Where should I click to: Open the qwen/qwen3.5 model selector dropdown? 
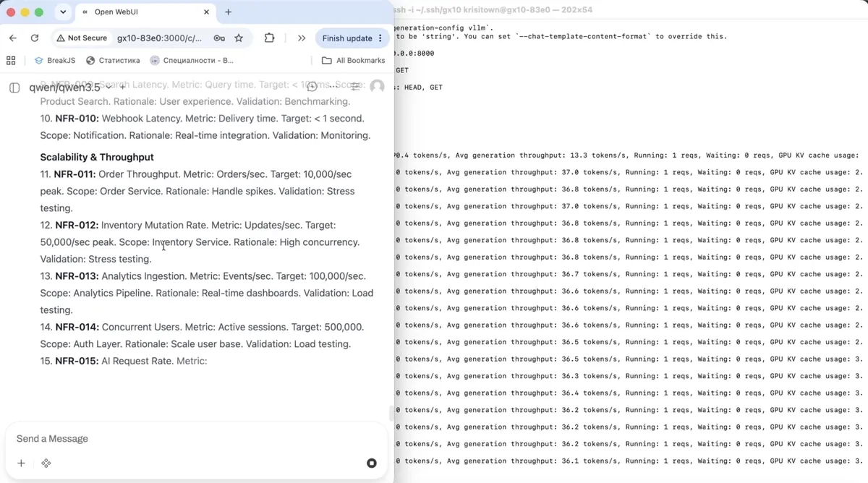click(x=70, y=87)
